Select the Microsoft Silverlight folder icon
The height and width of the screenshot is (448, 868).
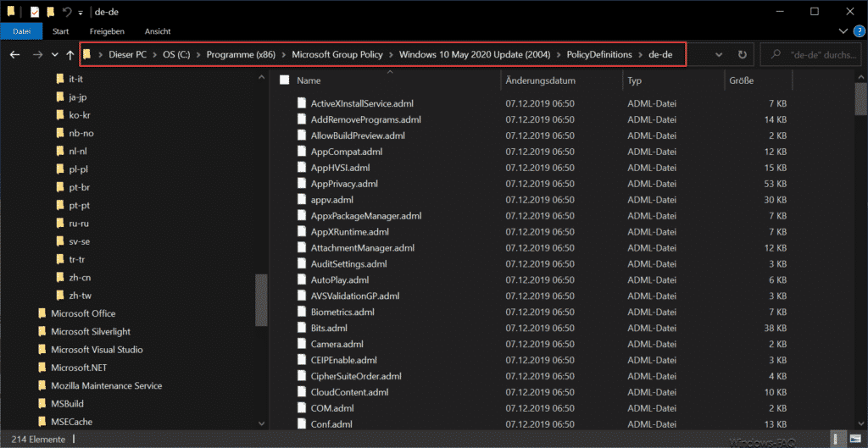coord(42,332)
